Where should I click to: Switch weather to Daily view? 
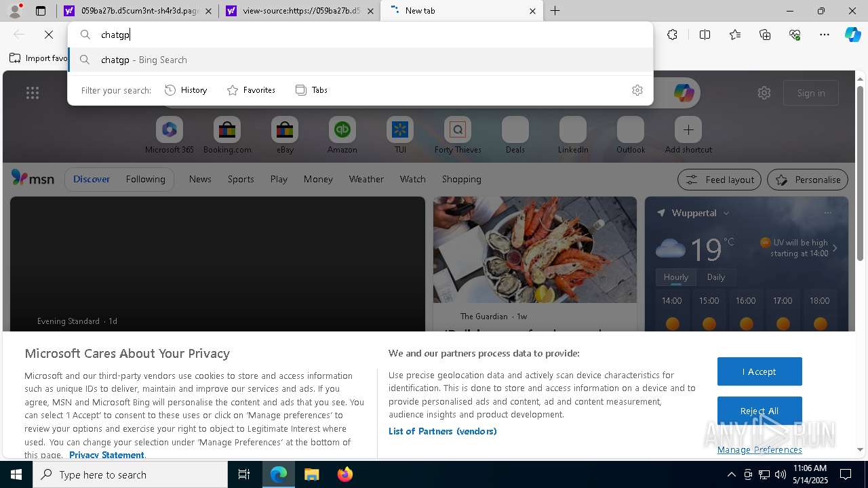[716, 277]
